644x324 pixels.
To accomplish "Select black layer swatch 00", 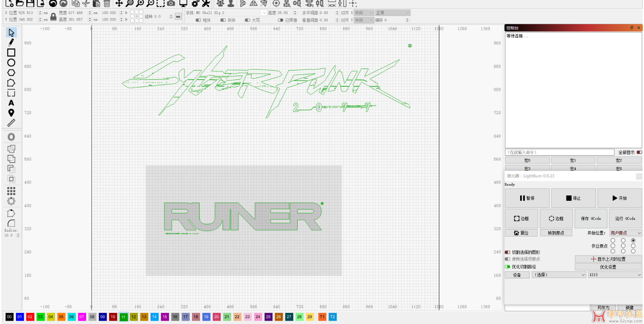I will pos(9,317).
